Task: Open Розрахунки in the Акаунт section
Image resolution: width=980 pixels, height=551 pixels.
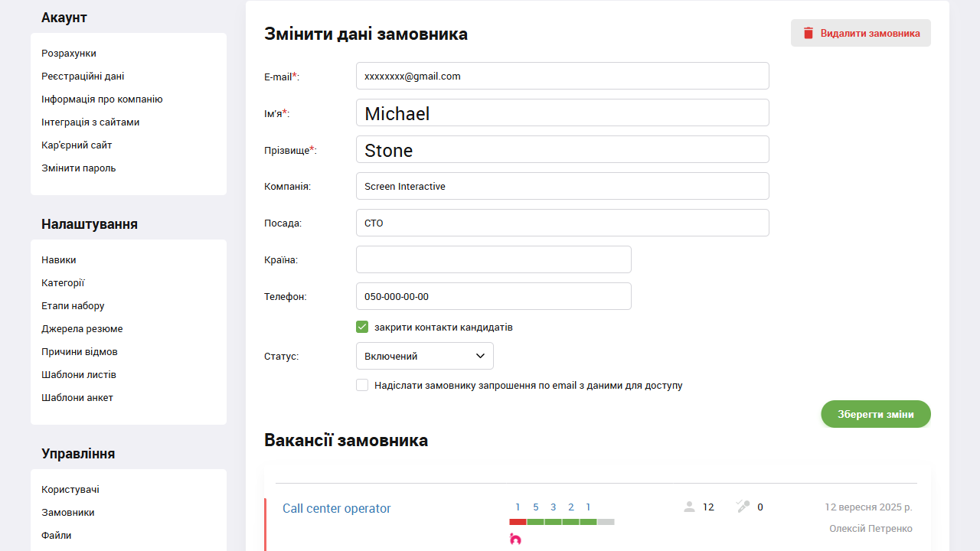Action: [69, 53]
